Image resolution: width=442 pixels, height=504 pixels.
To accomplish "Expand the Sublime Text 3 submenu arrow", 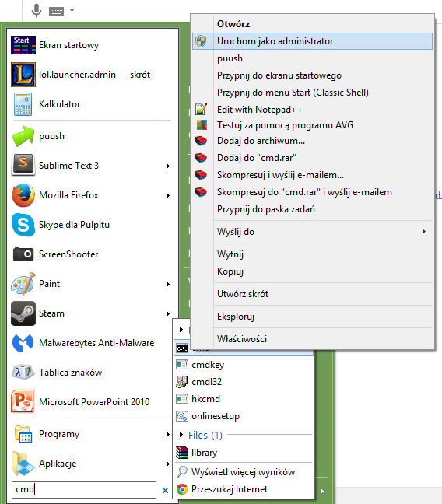I will pos(167,166).
